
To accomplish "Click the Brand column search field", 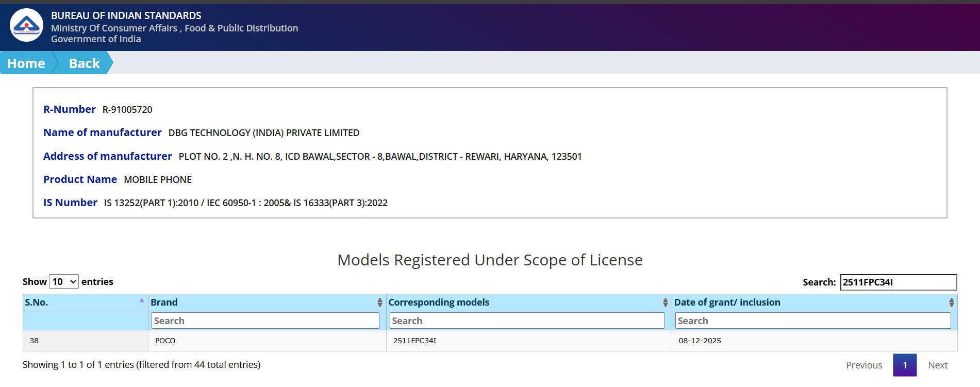I will tap(265, 321).
